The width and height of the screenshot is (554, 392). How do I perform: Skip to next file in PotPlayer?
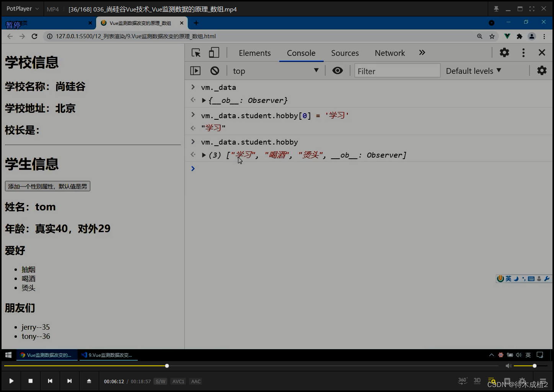[x=69, y=381]
